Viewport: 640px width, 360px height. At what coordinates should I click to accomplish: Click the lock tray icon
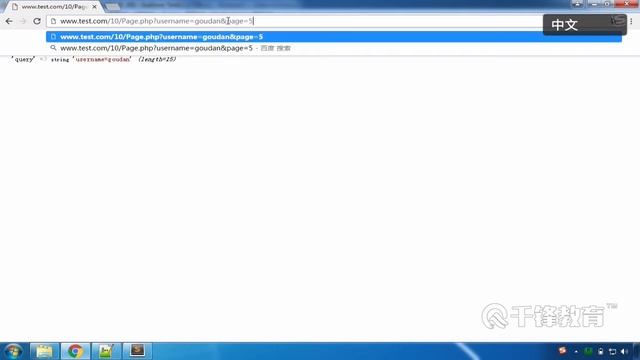tap(600, 351)
